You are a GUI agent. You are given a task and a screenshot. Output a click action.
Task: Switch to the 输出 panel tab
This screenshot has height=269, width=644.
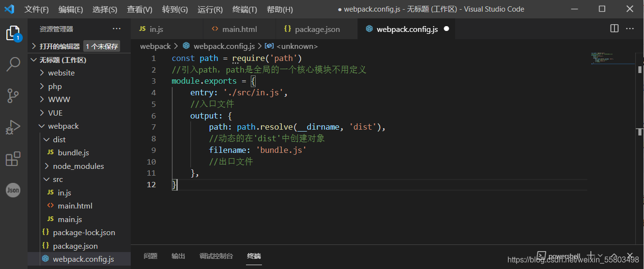pyautogui.click(x=178, y=256)
